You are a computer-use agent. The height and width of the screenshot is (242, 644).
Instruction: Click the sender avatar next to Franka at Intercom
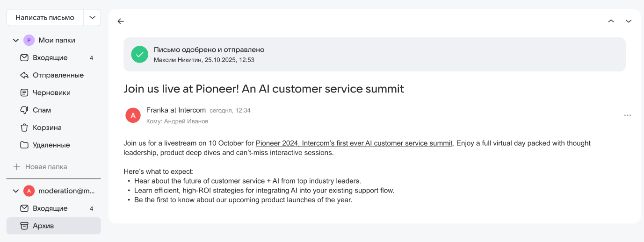pos(133,115)
